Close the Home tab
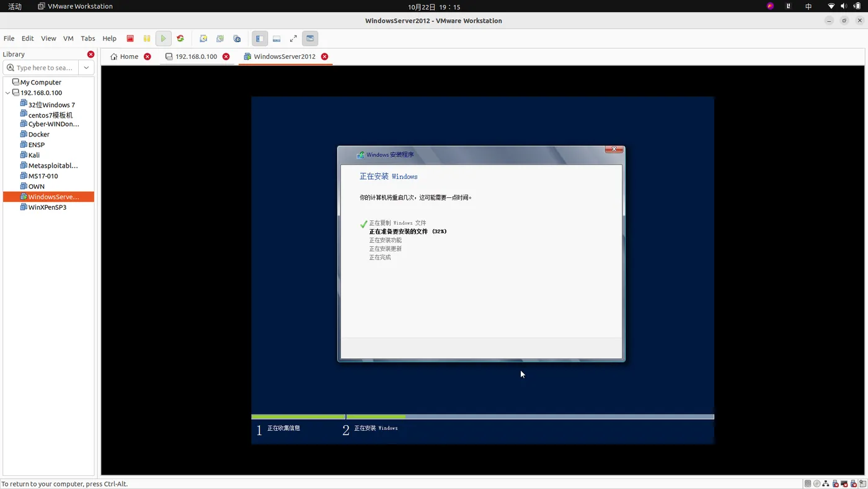 pos(148,56)
